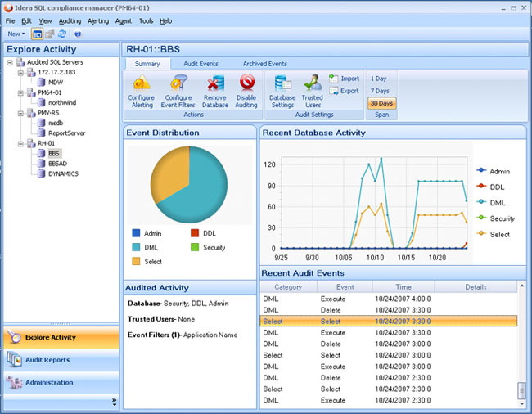Open the Help menu
Screen dimensions: 532x414
166,21
